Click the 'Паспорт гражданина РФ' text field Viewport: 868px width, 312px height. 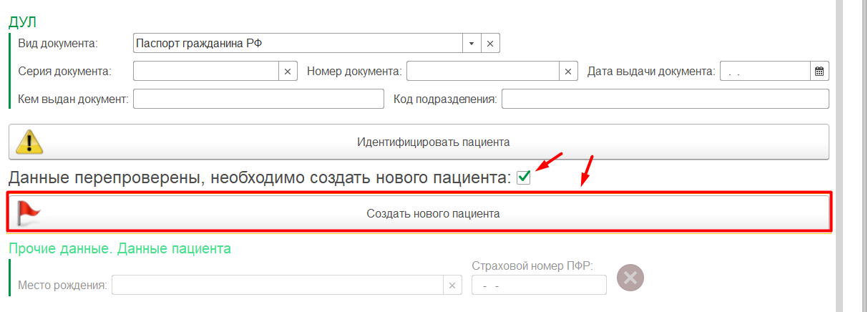297,44
